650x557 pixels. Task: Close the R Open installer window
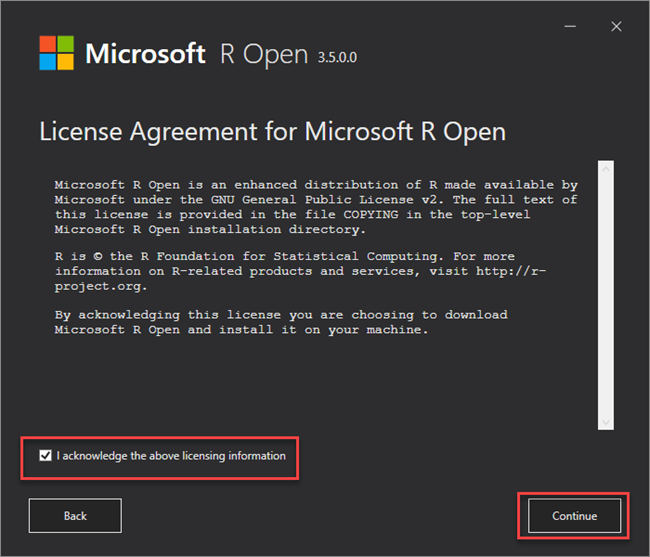point(616,26)
